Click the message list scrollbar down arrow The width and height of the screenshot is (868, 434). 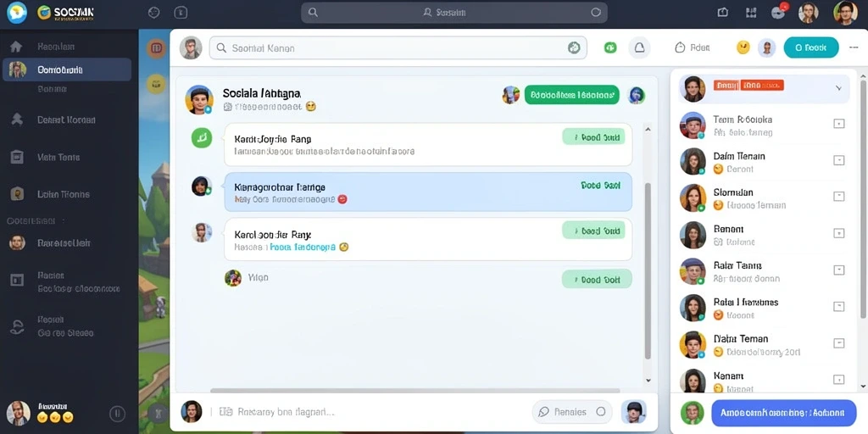[x=648, y=381]
